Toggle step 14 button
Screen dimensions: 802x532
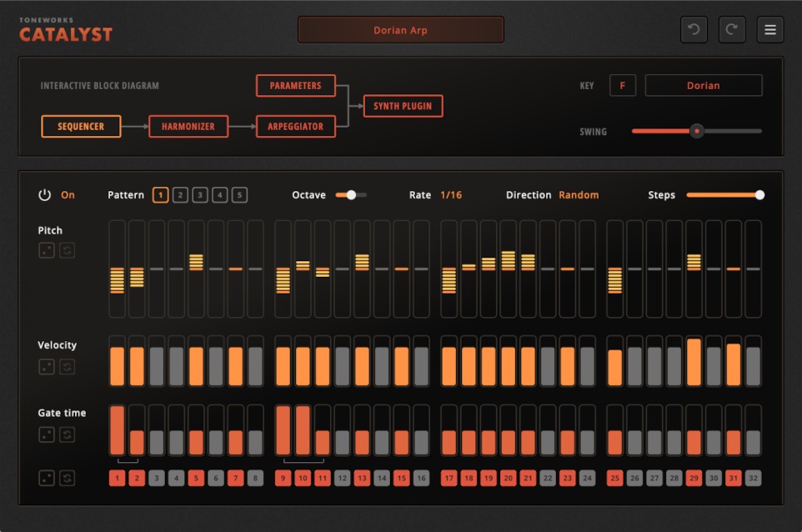point(382,479)
